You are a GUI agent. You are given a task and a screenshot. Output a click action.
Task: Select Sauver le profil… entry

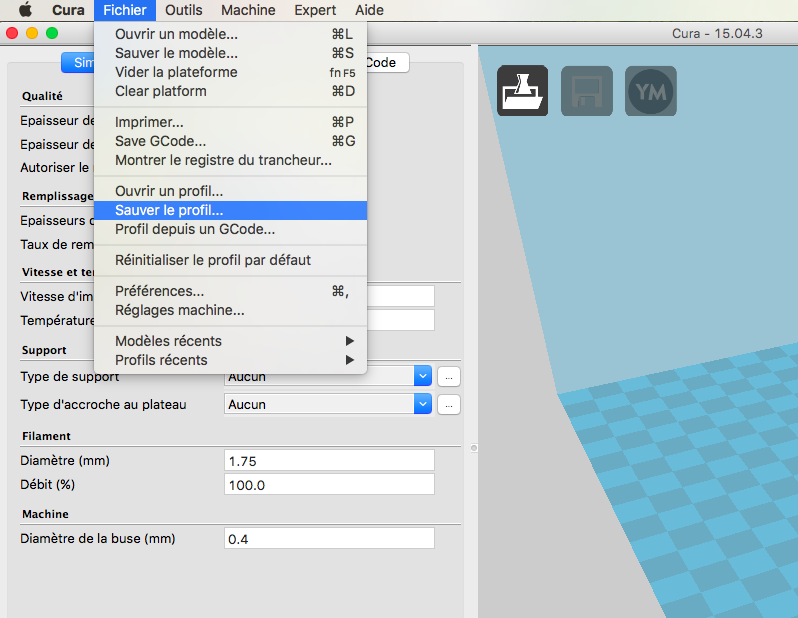pyautogui.click(x=231, y=210)
